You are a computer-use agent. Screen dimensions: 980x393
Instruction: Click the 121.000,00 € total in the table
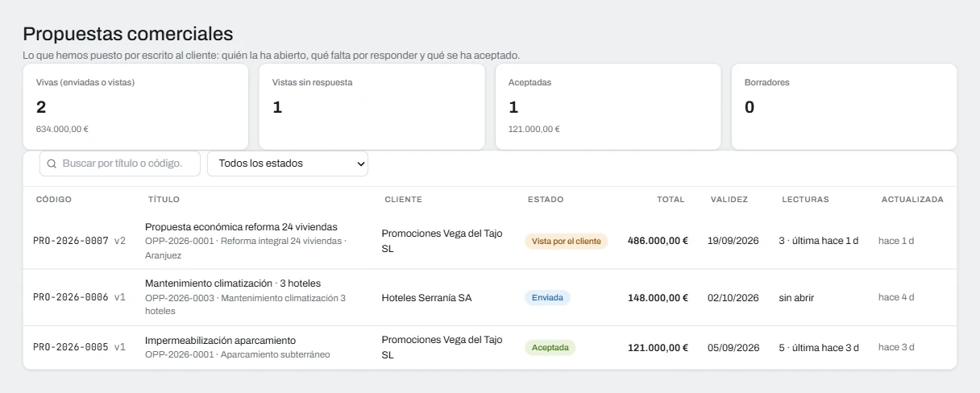coord(658,348)
